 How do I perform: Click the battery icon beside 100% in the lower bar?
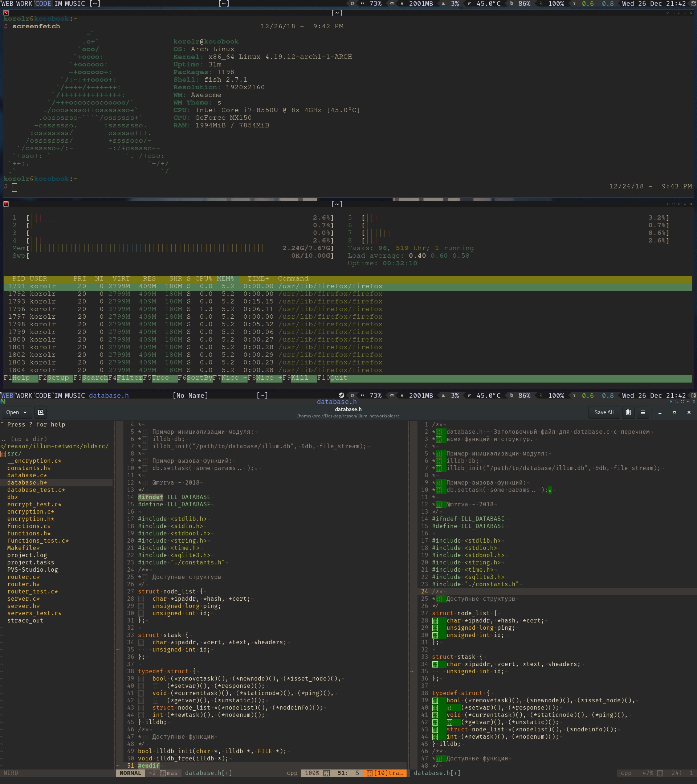[541, 396]
